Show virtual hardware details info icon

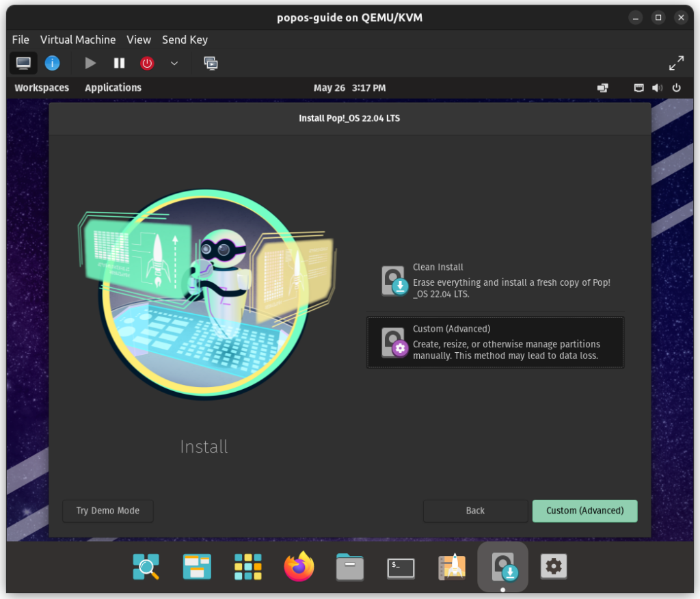[x=52, y=63]
